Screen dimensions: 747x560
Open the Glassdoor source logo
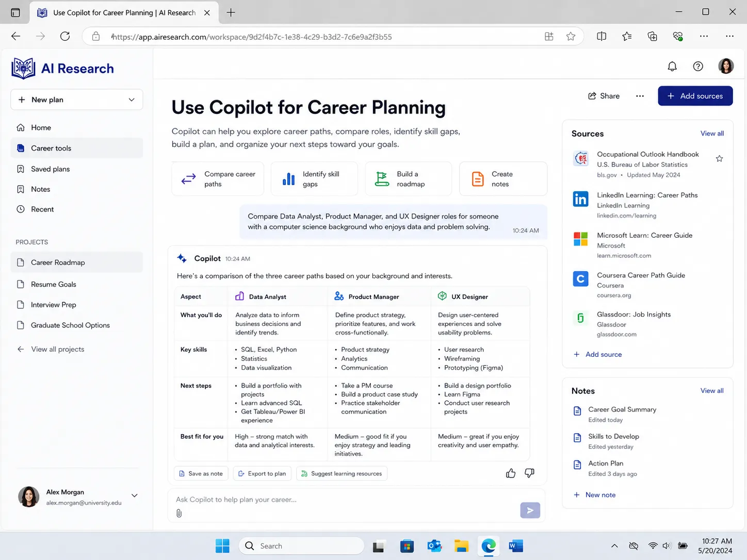tap(580, 318)
